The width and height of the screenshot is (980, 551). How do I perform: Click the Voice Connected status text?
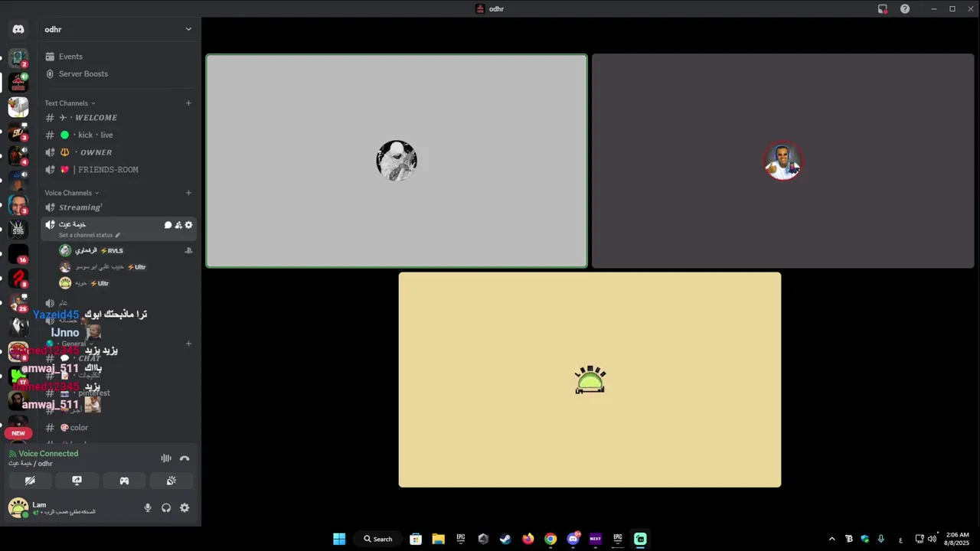click(48, 454)
